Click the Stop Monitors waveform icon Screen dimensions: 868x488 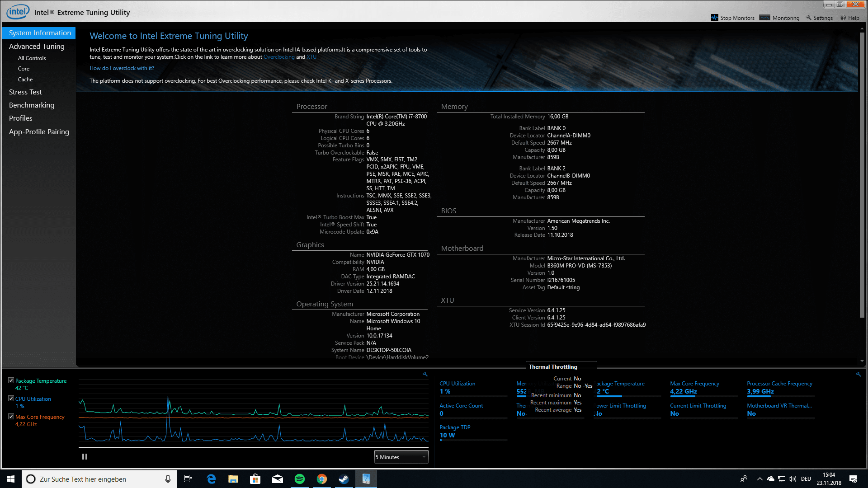point(714,18)
